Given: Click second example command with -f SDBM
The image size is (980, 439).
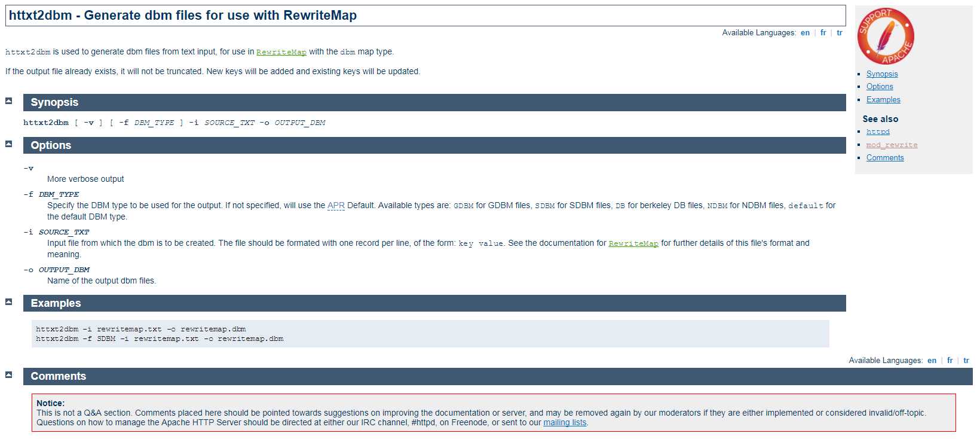Looking at the screenshot, I should coord(160,339).
